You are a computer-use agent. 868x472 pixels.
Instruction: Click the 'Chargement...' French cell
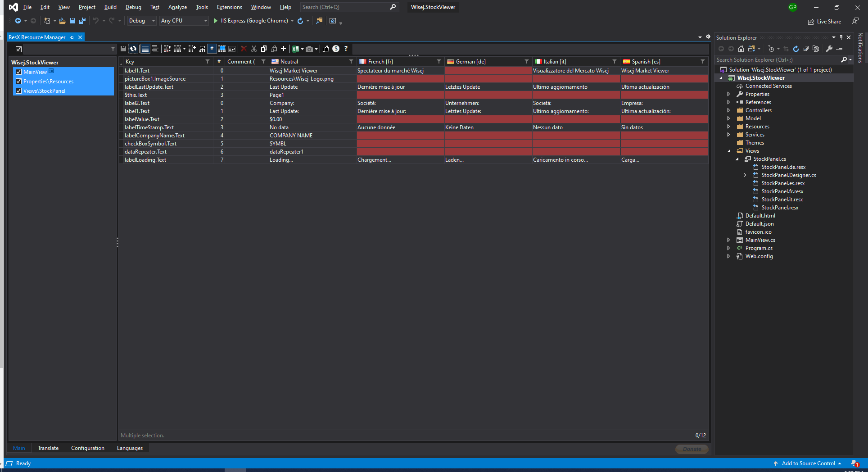(400, 160)
